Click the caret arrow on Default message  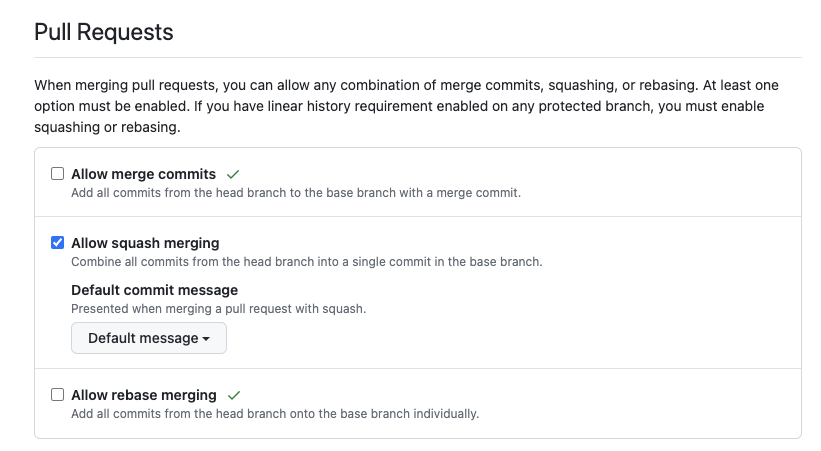(x=206, y=339)
